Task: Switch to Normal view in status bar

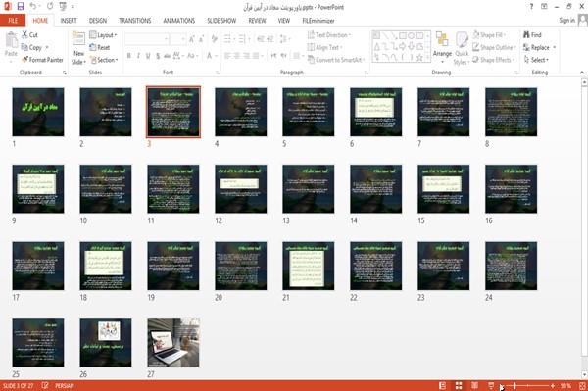Action: click(x=443, y=386)
